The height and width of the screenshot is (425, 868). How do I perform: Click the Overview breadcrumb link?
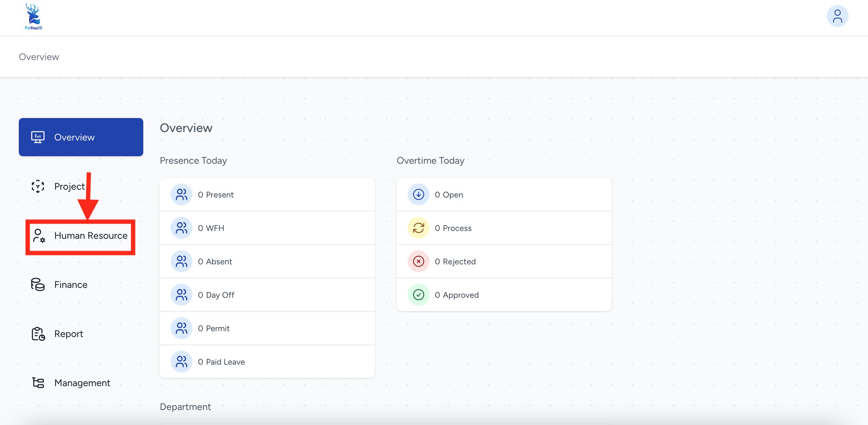coord(39,57)
